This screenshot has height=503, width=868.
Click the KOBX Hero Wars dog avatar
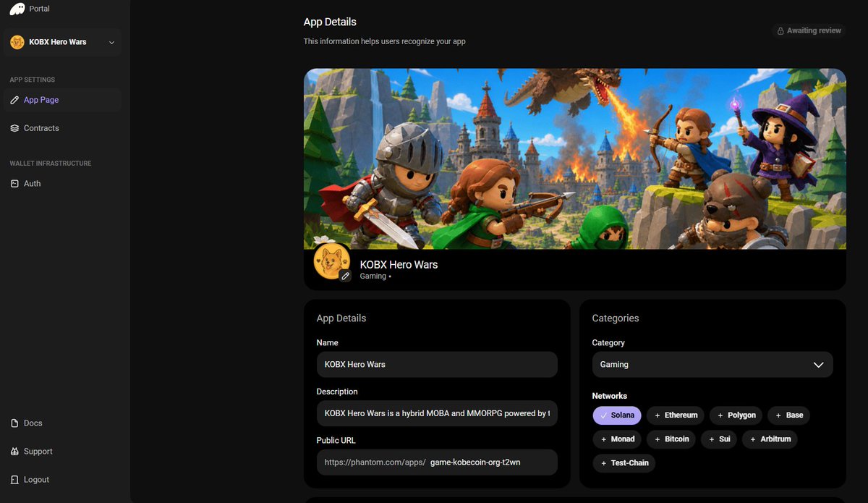332,261
